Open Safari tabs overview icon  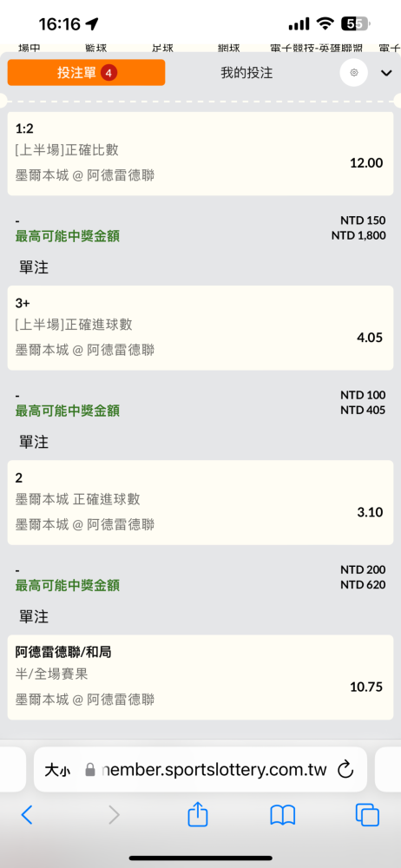[367, 815]
